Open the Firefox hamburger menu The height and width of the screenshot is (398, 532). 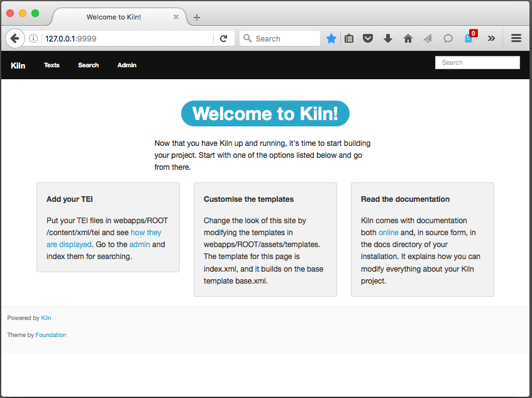(516, 38)
